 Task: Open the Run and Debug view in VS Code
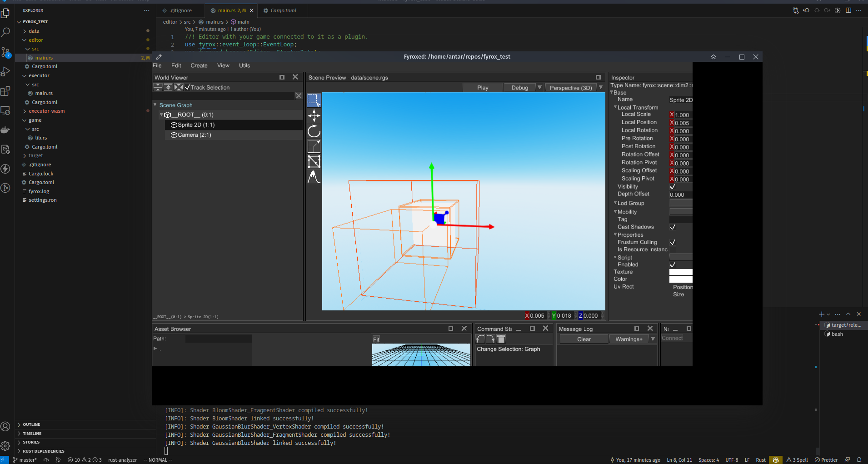[6, 71]
